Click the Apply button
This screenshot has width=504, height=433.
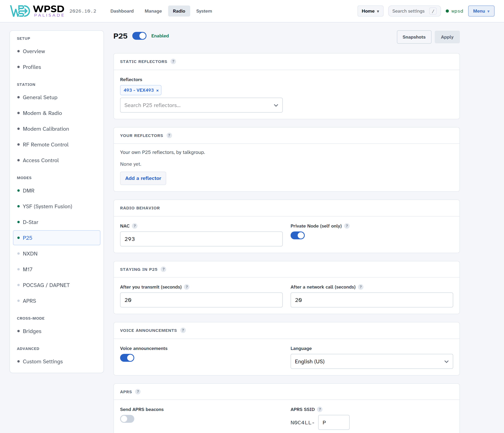[447, 37]
